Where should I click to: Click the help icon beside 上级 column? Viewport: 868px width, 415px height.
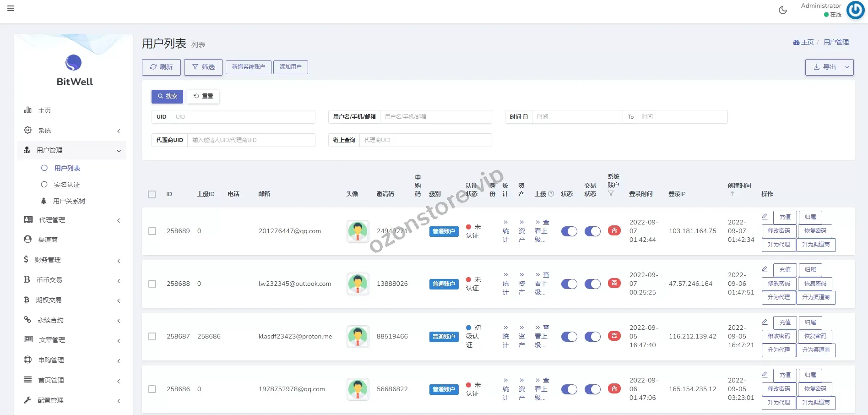click(551, 194)
